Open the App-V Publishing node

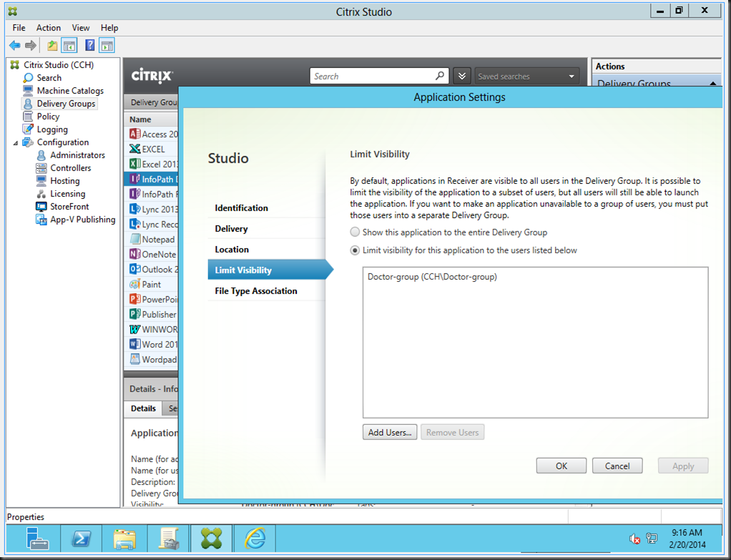[x=82, y=220]
